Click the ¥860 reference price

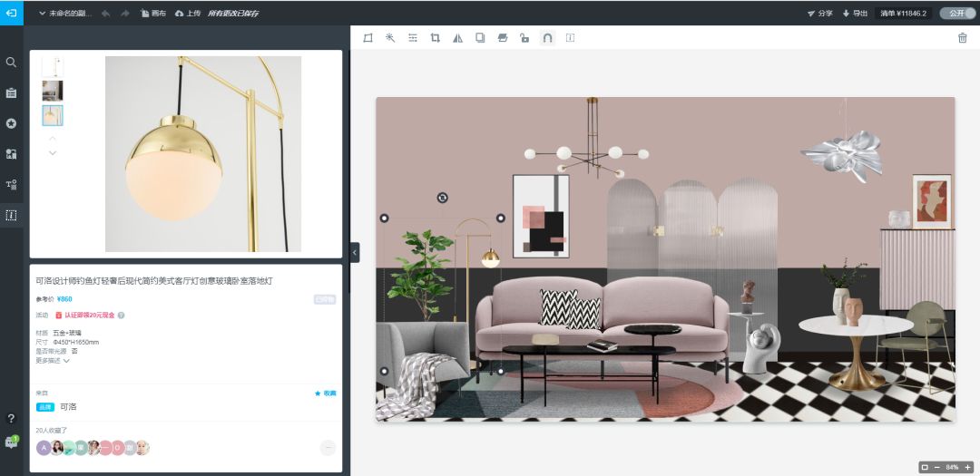pos(64,299)
